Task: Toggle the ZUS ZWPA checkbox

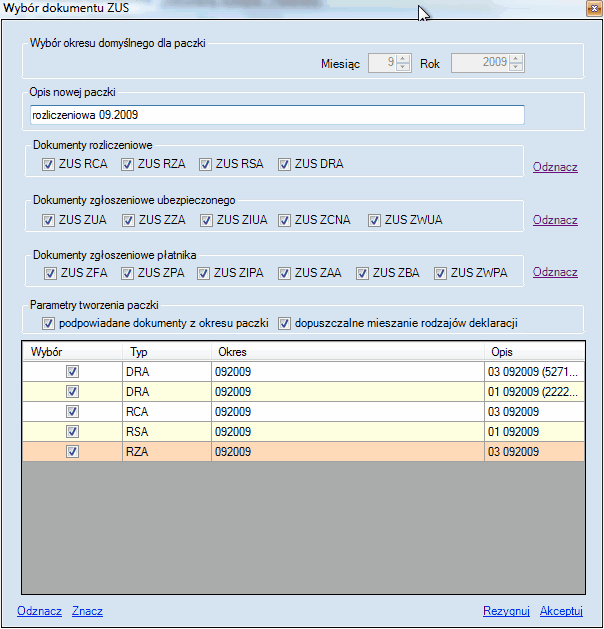Action: 440,274
